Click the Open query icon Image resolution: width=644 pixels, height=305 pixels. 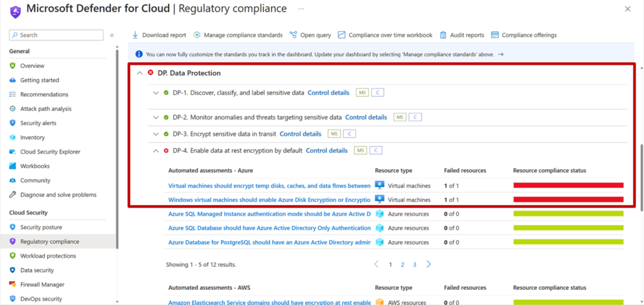tap(293, 35)
